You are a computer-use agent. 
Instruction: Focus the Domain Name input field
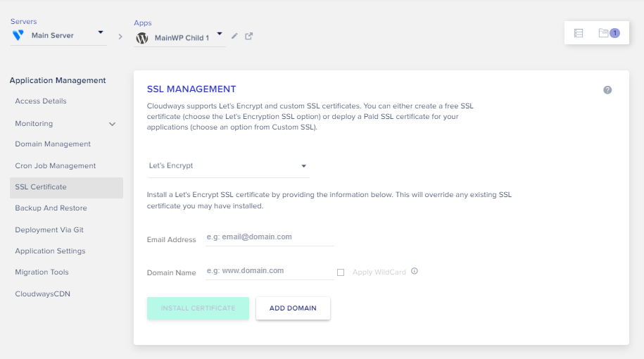click(270, 271)
